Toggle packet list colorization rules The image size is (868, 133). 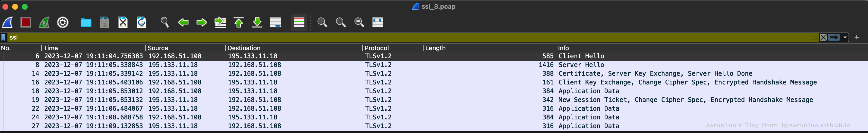click(x=299, y=23)
